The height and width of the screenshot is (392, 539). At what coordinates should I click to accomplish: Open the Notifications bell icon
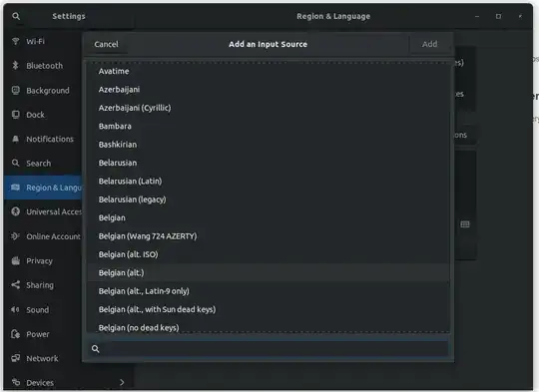pyautogui.click(x=15, y=139)
